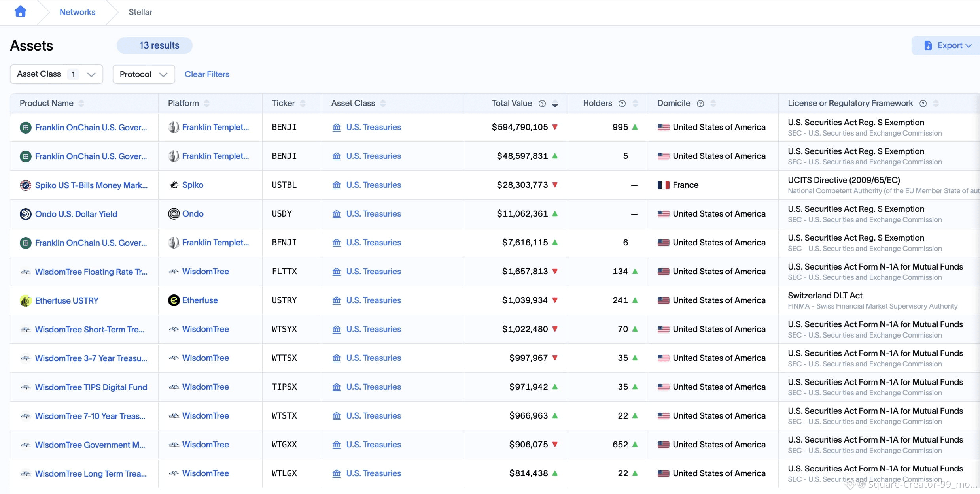Click the Ondo platform logo icon
Viewport: 980px width, 494px height.
click(174, 214)
